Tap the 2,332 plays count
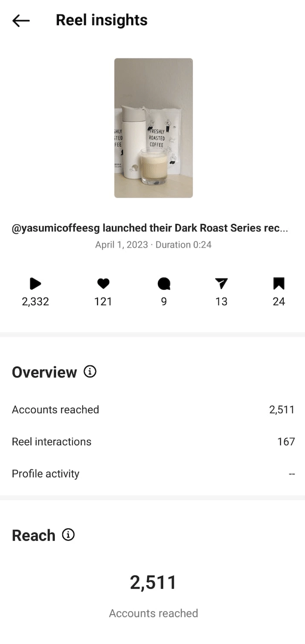Image resolution: width=305 pixels, height=644 pixels. (35, 302)
